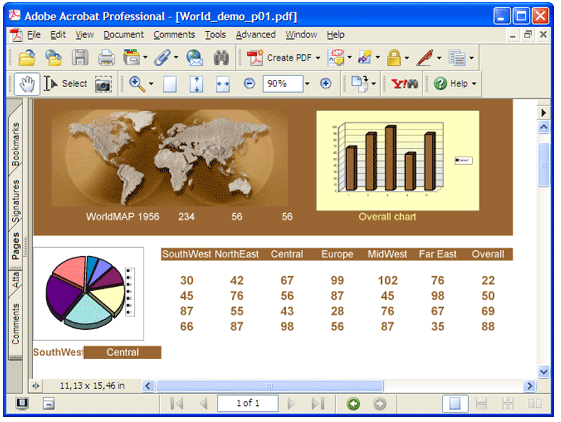561x422 pixels.
Task: Click the Open Web Page icon
Action: (54, 58)
